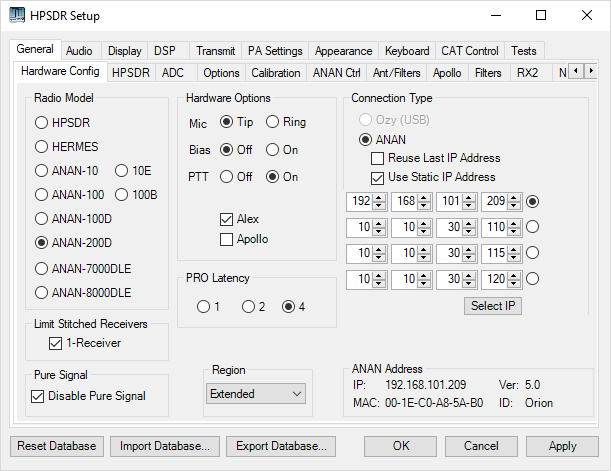The width and height of the screenshot is (611, 471).
Task: Increment the 120 octet stepper
Action: point(514,275)
